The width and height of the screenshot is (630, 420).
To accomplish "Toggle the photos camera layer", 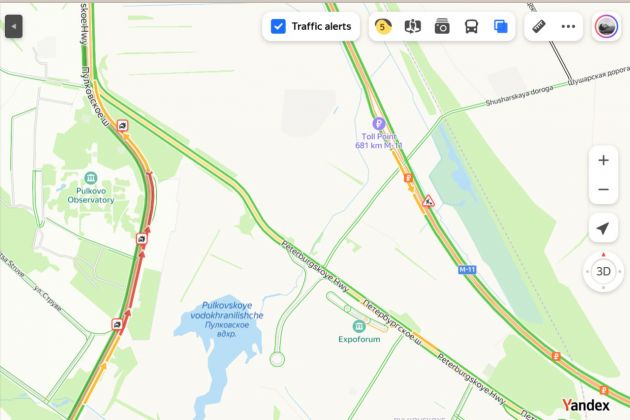I will pos(442,27).
